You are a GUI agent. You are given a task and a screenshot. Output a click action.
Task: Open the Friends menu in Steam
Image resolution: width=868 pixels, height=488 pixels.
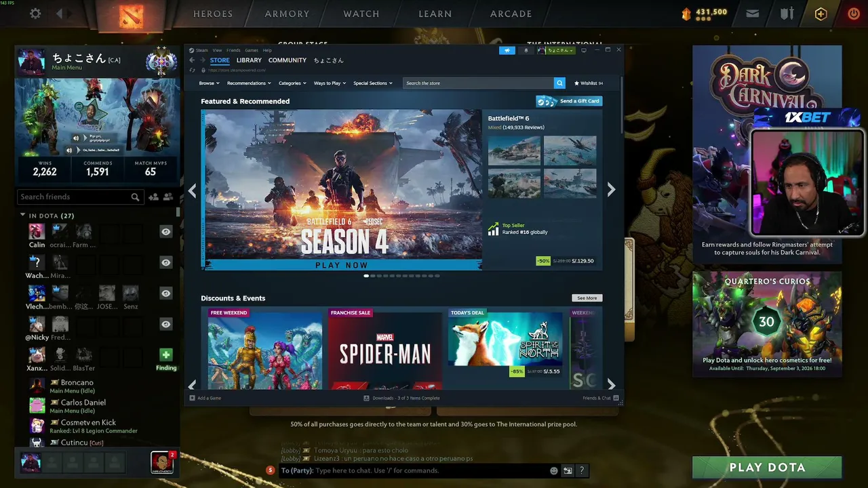tap(233, 50)
